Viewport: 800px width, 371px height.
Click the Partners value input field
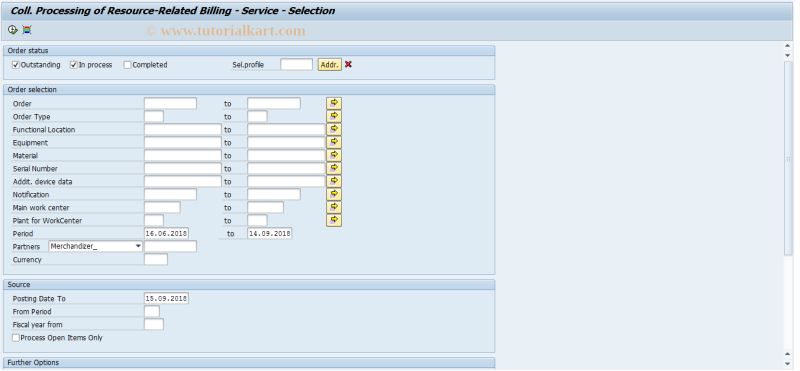tap(170, 247)
